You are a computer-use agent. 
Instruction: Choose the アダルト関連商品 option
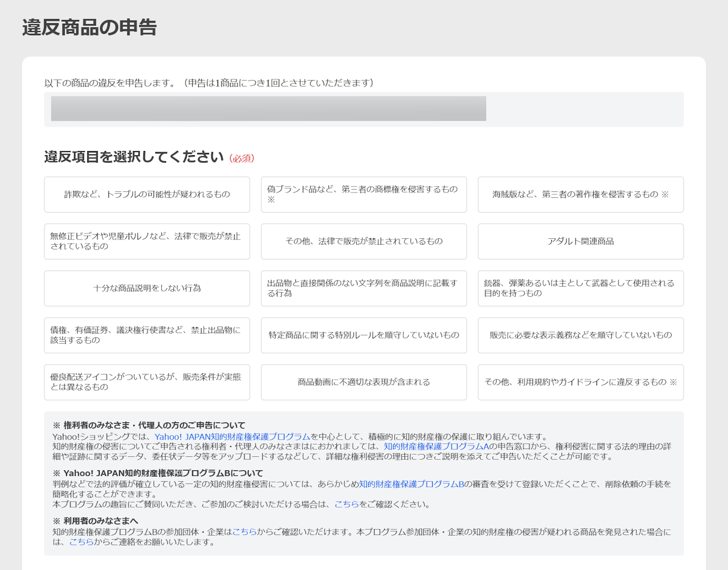580,241
